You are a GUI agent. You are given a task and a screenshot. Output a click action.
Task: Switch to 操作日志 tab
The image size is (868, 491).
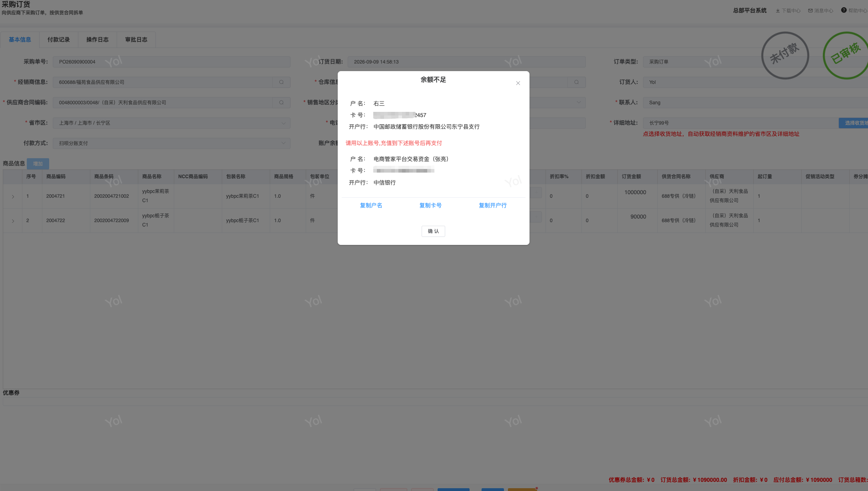click(x=97, y=40)
